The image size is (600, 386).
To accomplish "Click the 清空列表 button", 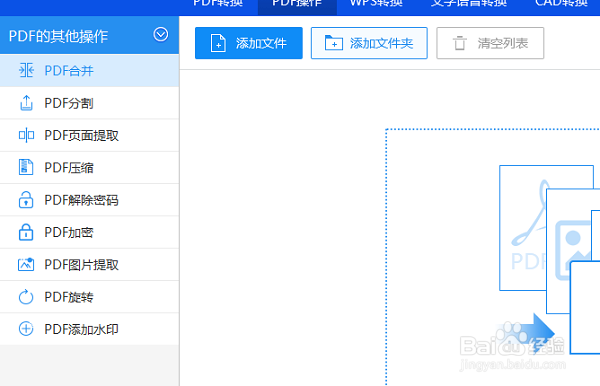I will [x=490, y=43].
